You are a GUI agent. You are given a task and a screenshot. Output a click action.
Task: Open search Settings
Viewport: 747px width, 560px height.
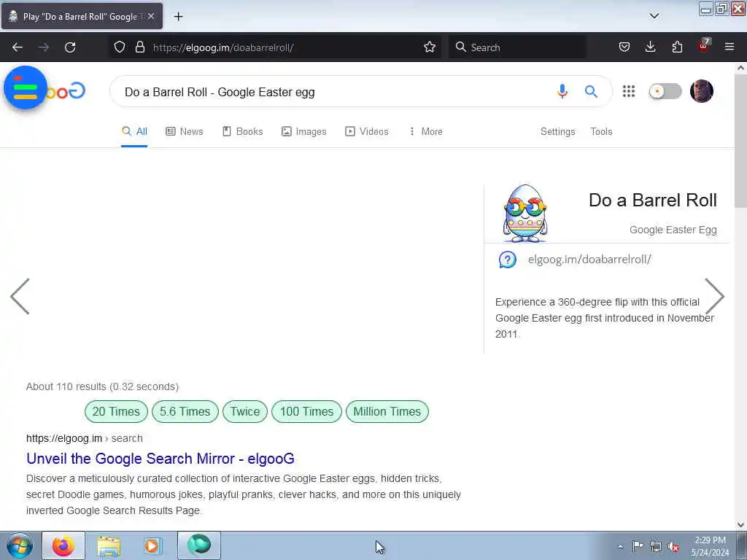(557, 131)
